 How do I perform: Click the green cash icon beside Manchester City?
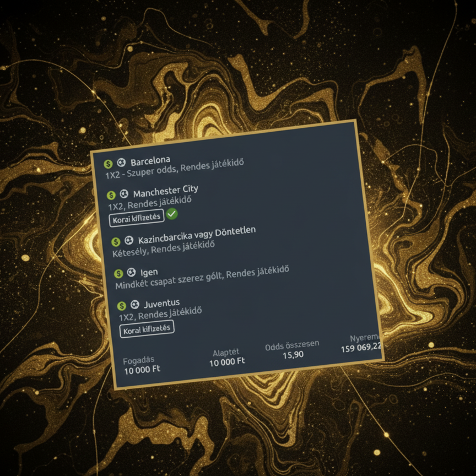[x=111, y=195]
